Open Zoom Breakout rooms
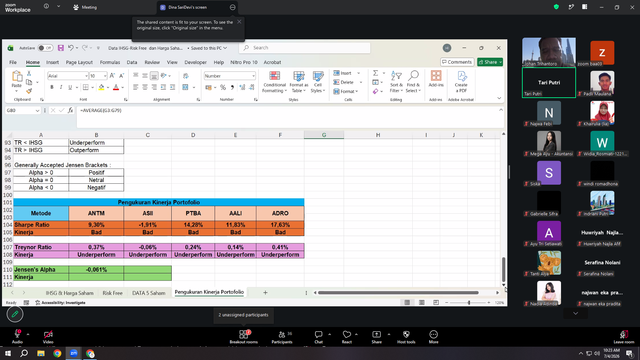 244,337
